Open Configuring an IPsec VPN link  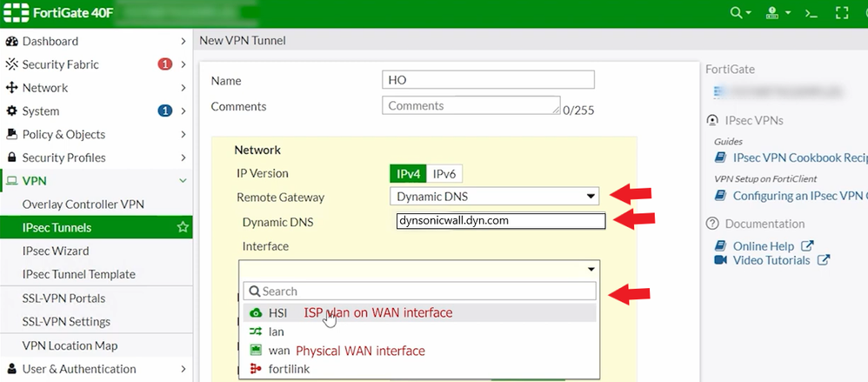coord(800,196)
